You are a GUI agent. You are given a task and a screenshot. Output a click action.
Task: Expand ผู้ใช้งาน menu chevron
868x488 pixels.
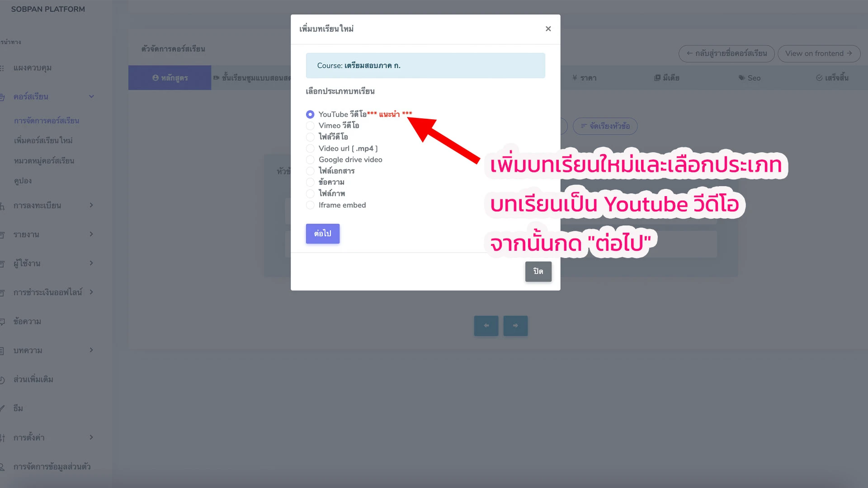tap(91, 263)
